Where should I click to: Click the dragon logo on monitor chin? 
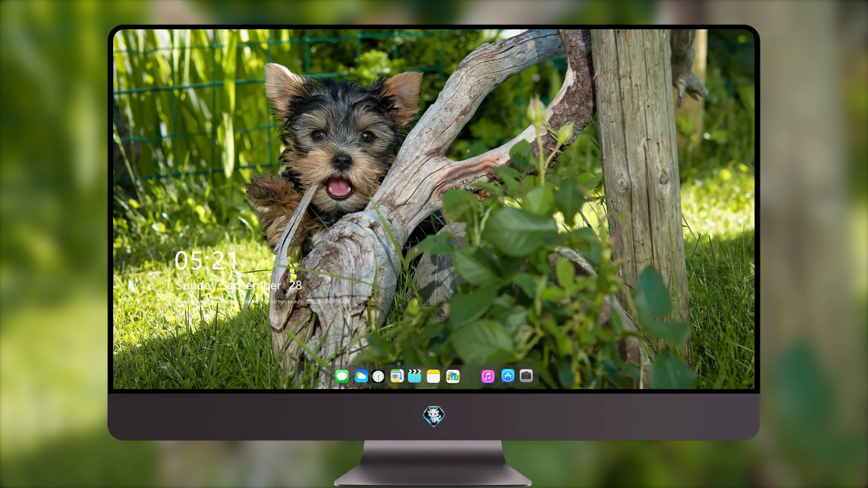tap(434, 416)
